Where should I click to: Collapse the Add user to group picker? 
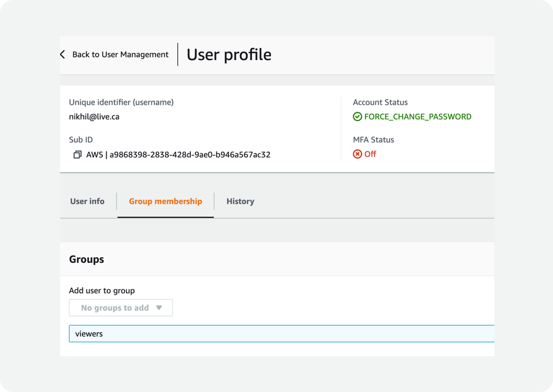pyautogui.click(x=120, y=307)
